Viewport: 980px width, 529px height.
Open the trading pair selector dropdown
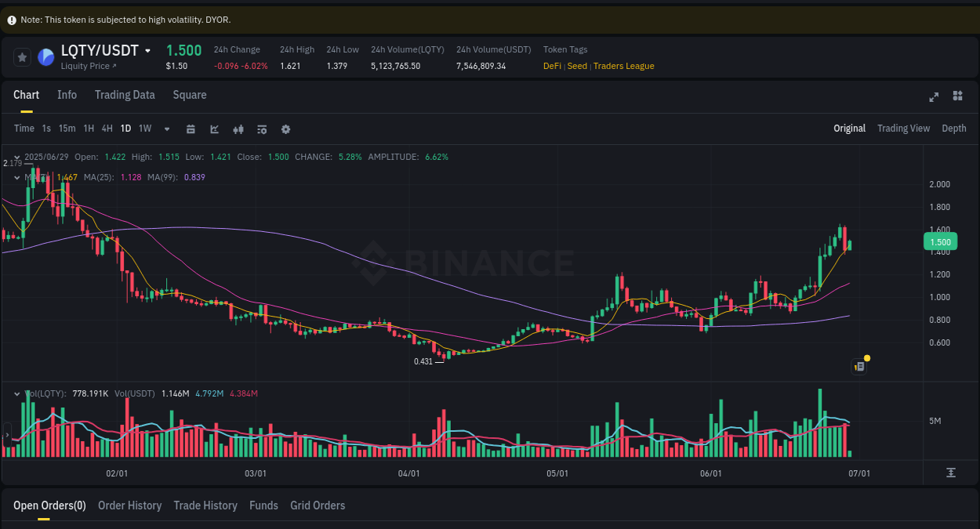(x=149, y=50)
